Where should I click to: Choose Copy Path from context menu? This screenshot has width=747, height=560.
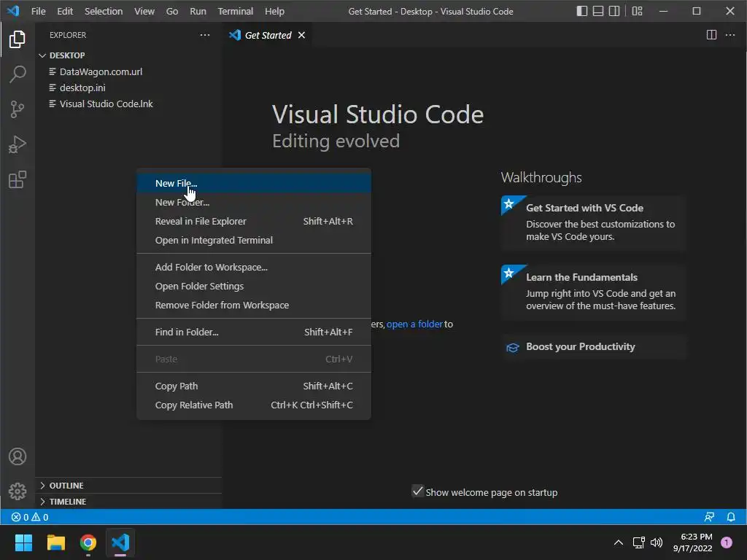click(253, 386)
